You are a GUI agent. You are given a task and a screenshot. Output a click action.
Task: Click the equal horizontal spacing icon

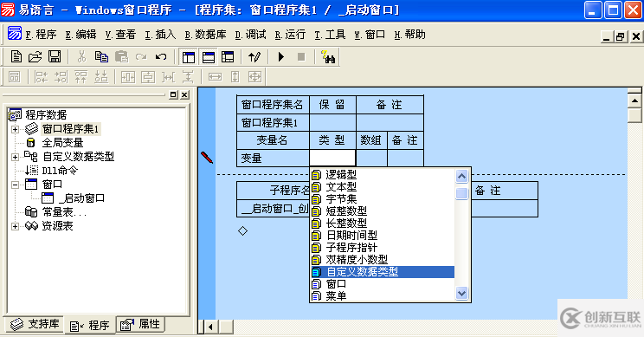coord(168,77)
